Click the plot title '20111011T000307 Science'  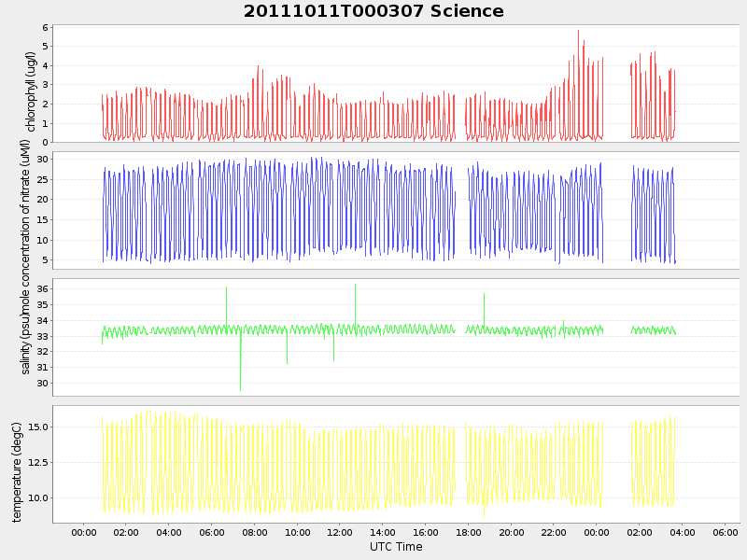(373, 11)
